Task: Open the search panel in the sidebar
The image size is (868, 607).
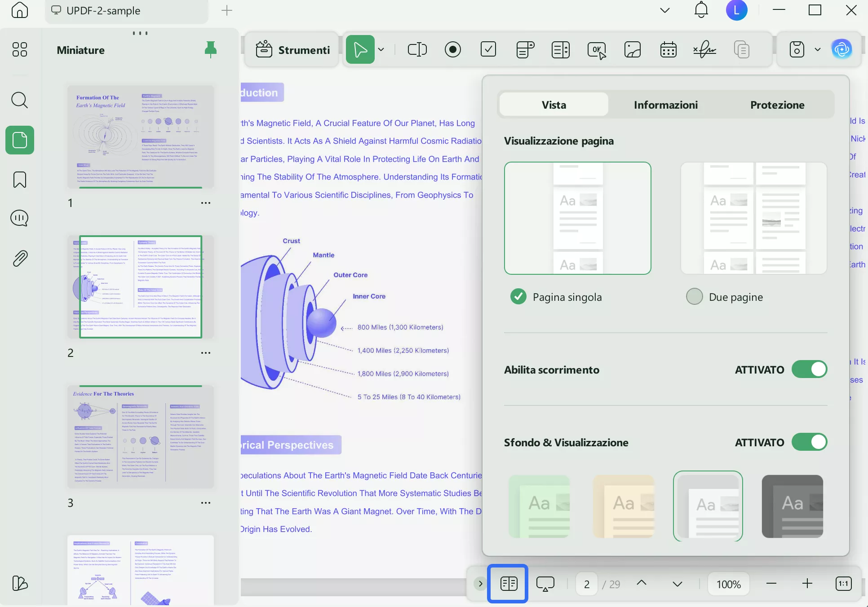Action: tap(19, 100)
